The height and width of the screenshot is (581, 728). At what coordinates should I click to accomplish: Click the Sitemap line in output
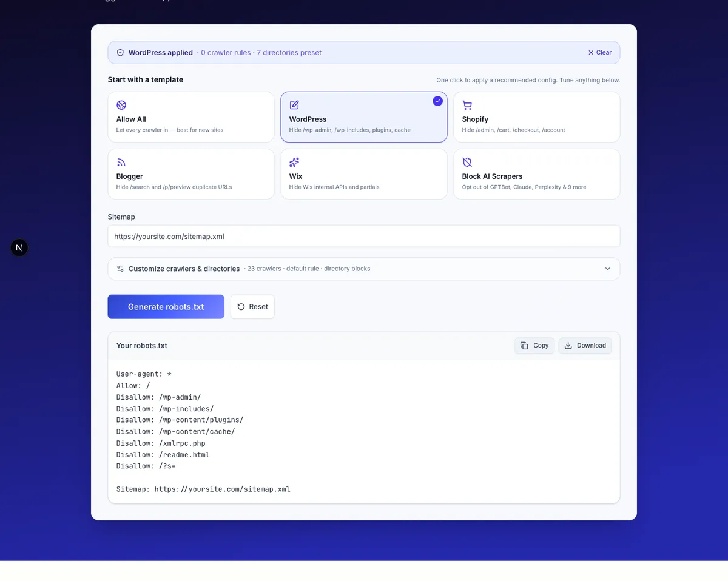(203, 489)
